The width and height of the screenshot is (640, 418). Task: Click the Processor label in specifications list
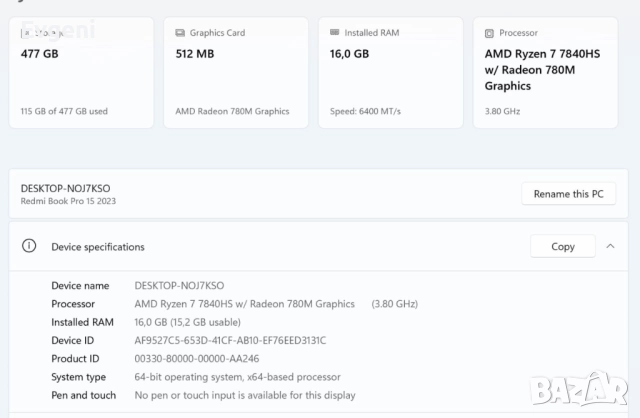point(73,304)
